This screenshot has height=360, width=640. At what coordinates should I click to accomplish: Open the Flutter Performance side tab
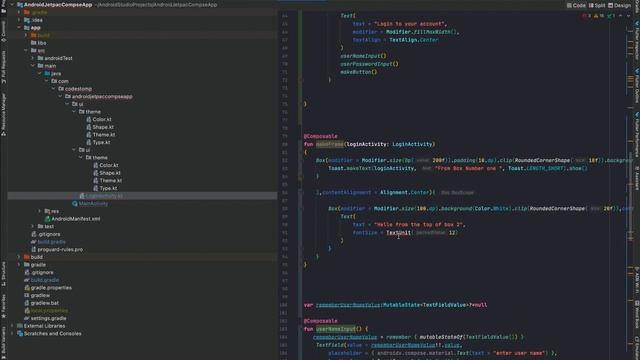(x=636, y=135)
